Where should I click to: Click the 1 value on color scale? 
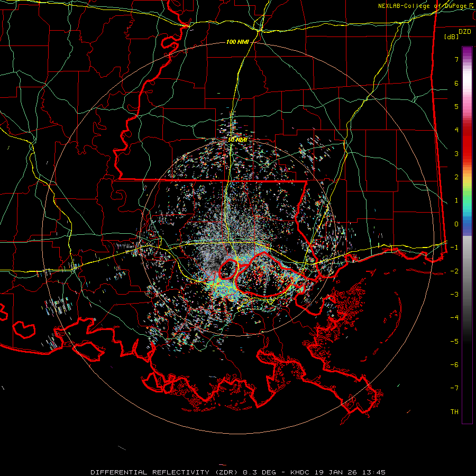click(456, 200)
